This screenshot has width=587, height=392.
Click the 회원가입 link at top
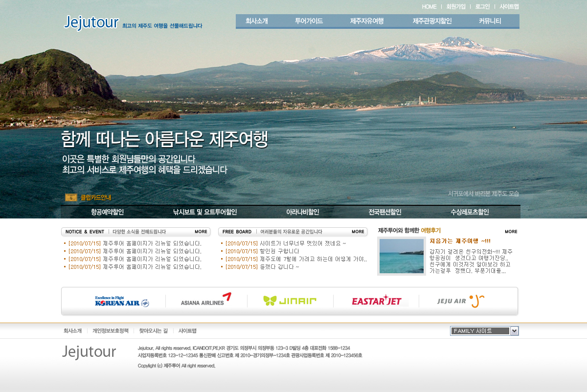[456, 7]
